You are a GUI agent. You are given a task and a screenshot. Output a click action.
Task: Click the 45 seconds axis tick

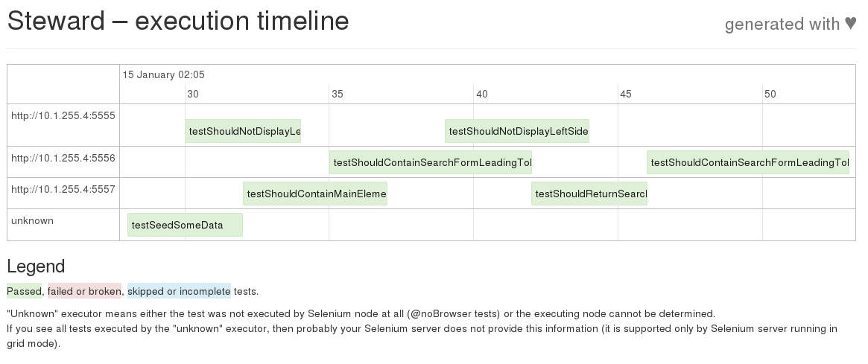[x=626, y=94]
